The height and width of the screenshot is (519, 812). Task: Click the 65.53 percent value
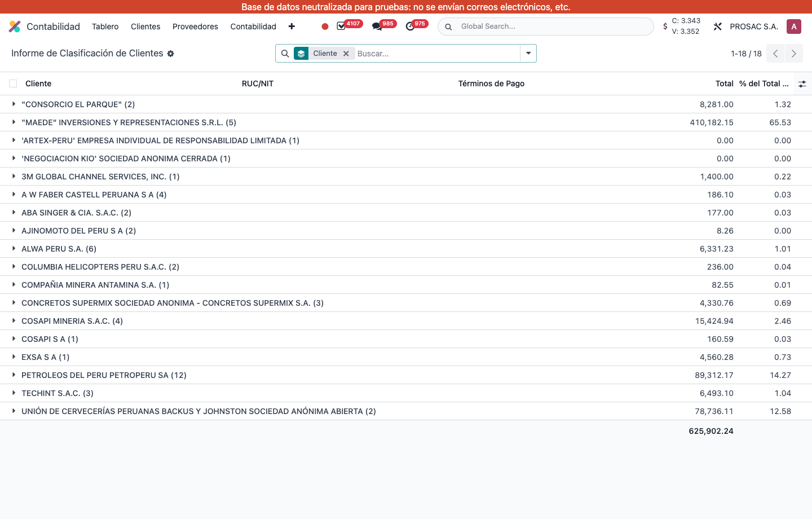(x=780, y=122)
